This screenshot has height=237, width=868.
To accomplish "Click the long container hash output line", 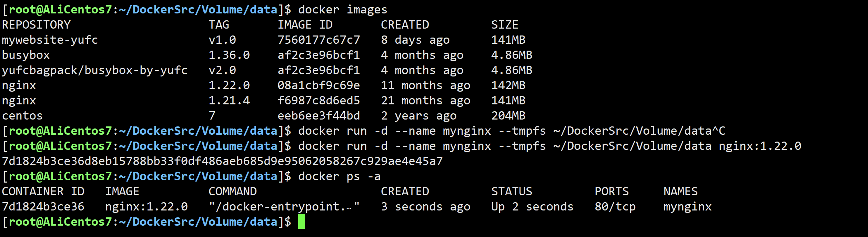I will point(222,161).
